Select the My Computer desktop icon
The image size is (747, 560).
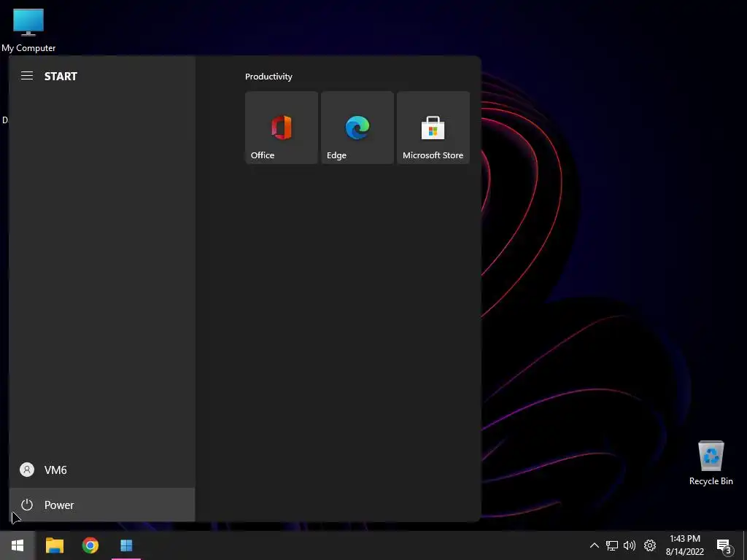coord(28,30)
